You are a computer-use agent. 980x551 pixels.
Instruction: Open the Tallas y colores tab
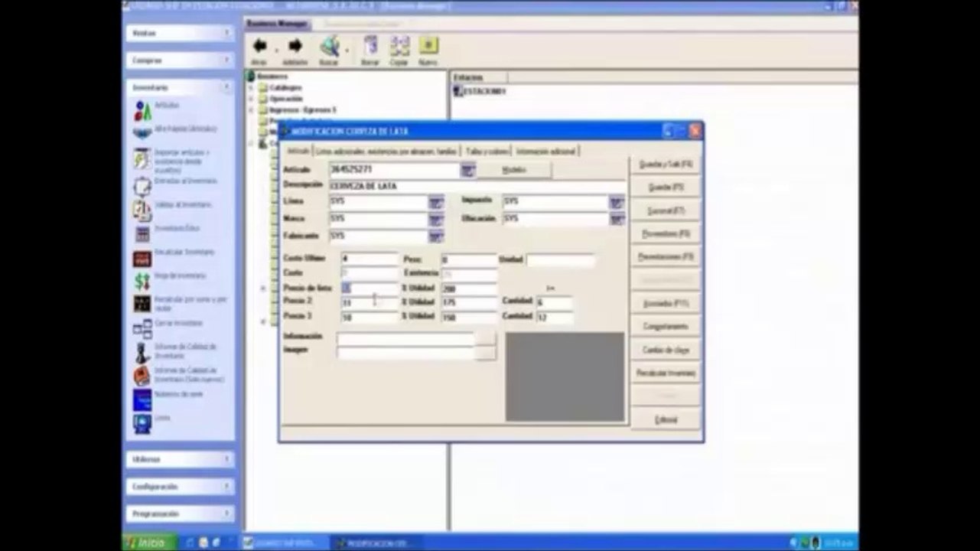487,152
